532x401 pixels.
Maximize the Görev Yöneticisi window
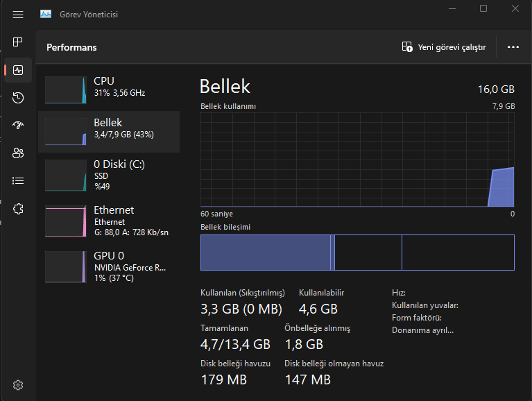pos(483,8)
